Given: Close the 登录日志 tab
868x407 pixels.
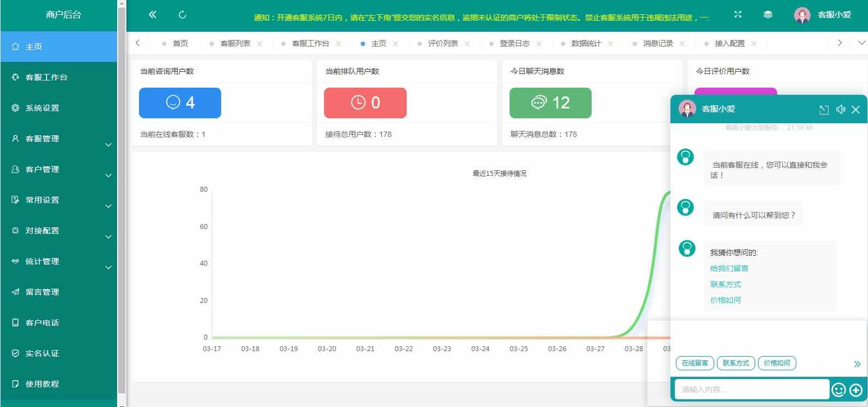Looking at the screenshot, I should pos(539,44).
